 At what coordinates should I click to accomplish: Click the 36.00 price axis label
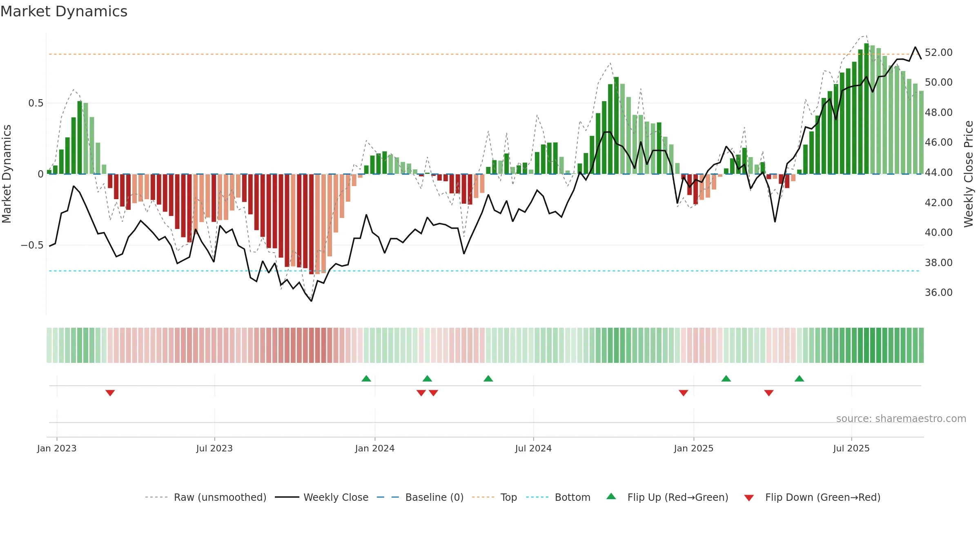[938, 292]
